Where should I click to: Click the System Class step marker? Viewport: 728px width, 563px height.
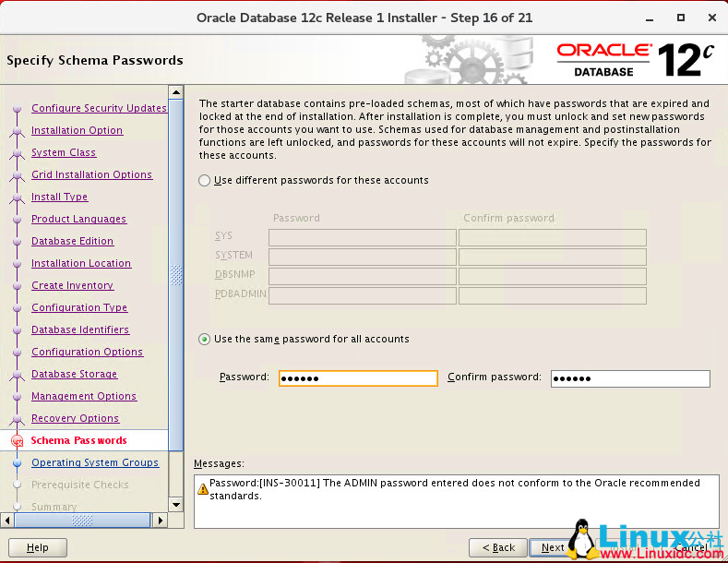[x=18, y=154]
